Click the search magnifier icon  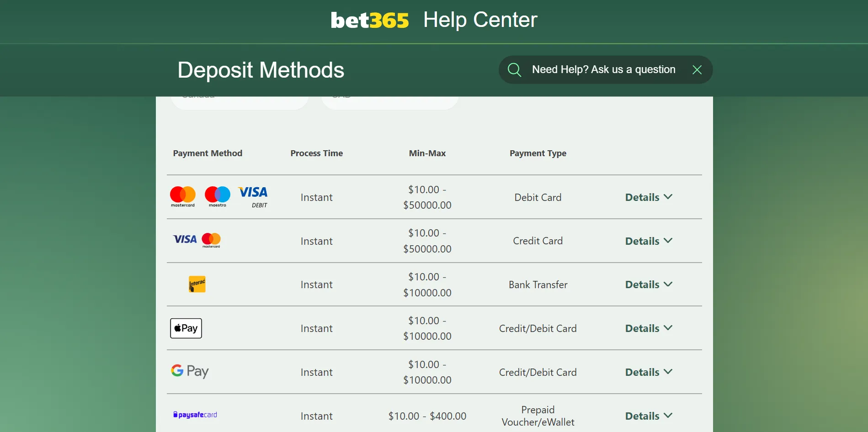[x=514, y=70]
